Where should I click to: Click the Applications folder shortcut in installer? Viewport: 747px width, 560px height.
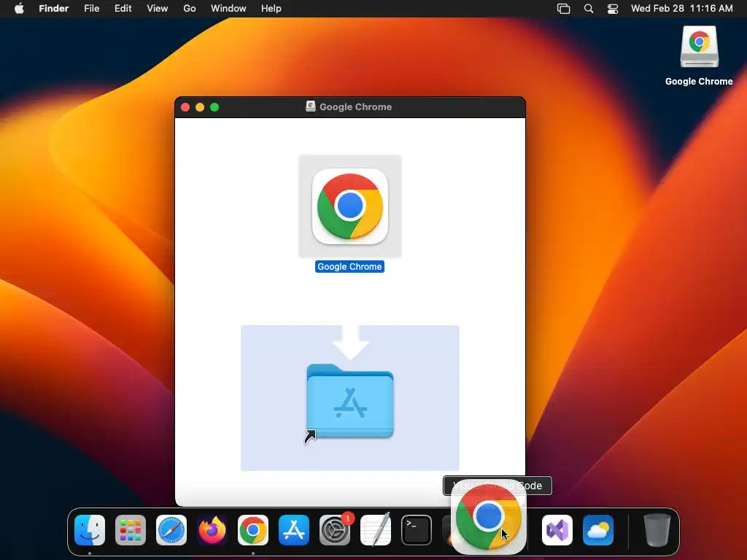(x=349, y=401)
